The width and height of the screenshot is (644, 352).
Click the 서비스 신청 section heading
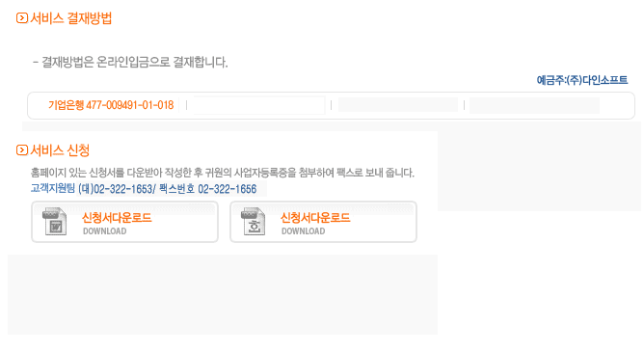point(60,149)
